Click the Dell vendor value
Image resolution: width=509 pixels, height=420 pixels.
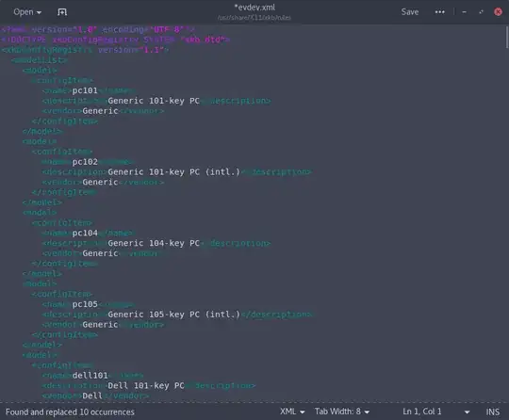coord(92,396)
